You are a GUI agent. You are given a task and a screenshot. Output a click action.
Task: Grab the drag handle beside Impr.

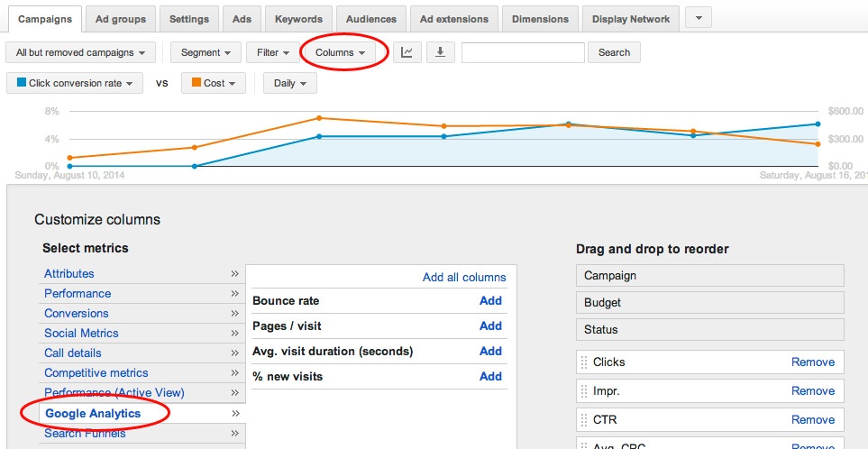click(583, 391)
